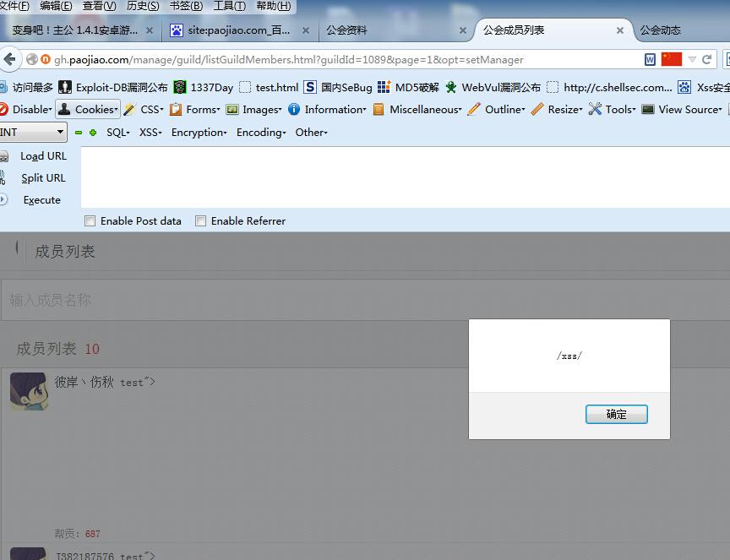This screenshot has width=730, height=560.
Task: Open the 国内SeBug bookmark
Action: coord(338,87)
